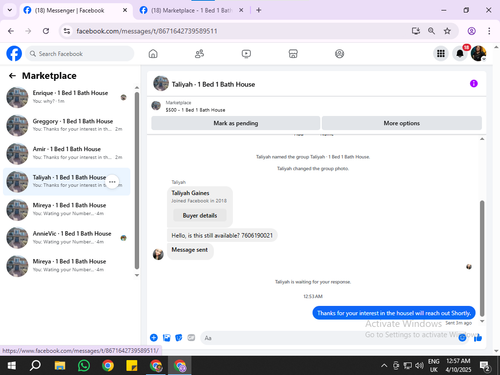
Task: Open Chrome profile icon
Action: pyautogui.click(x=471, y=31)
